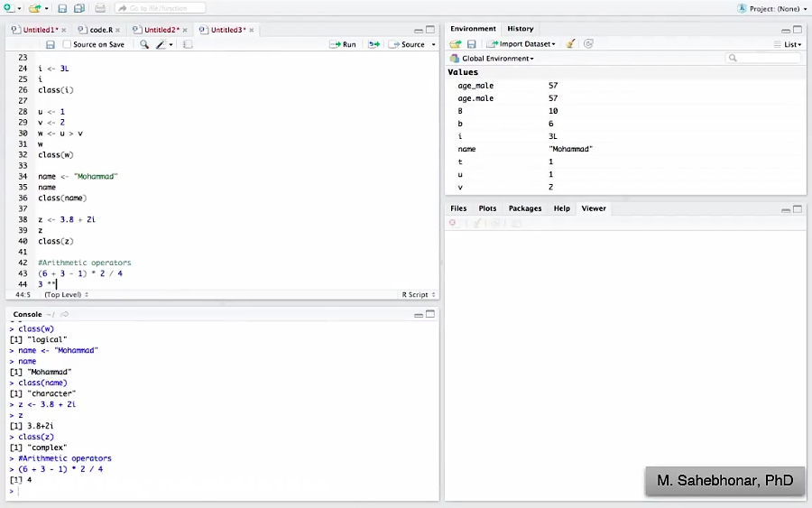Close the code.R tab
This screenshot has height=508, width=812.
118,30
